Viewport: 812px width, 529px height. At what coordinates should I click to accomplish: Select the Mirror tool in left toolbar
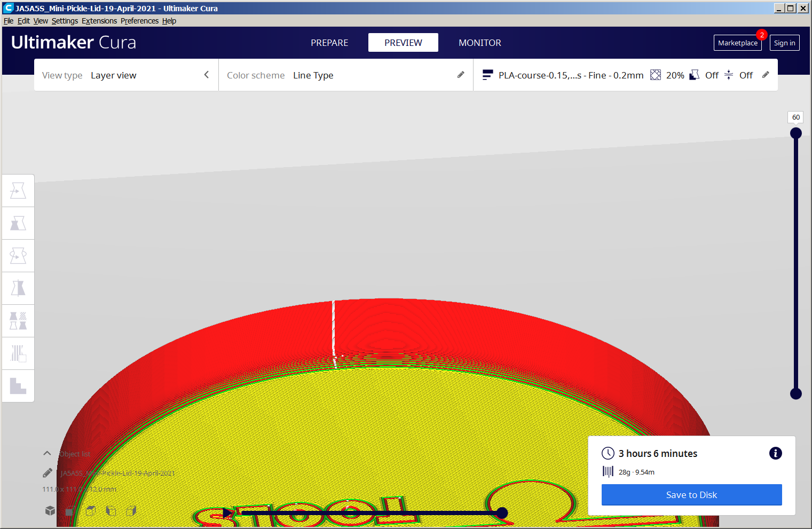pos(18,288)
